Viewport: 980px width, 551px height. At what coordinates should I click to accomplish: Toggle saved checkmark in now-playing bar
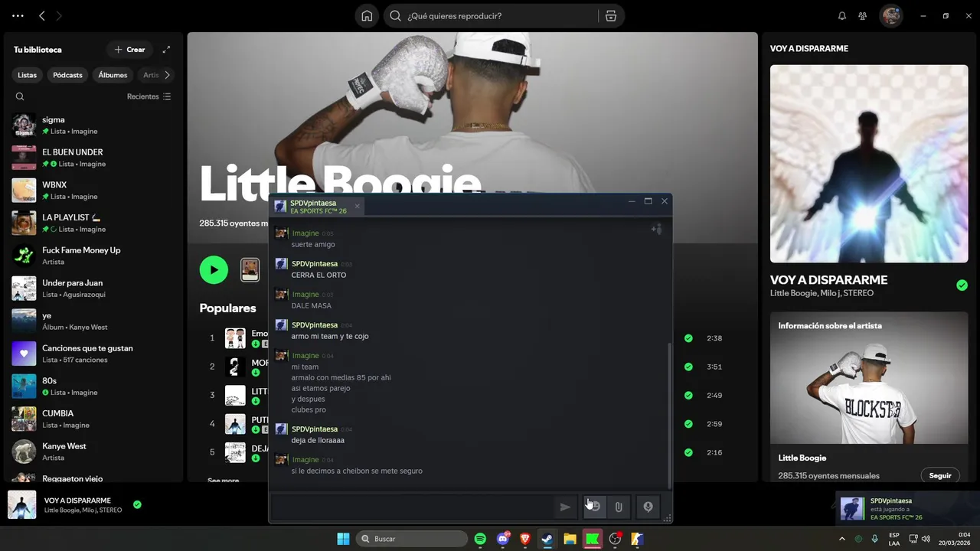[x=137, y=504]
